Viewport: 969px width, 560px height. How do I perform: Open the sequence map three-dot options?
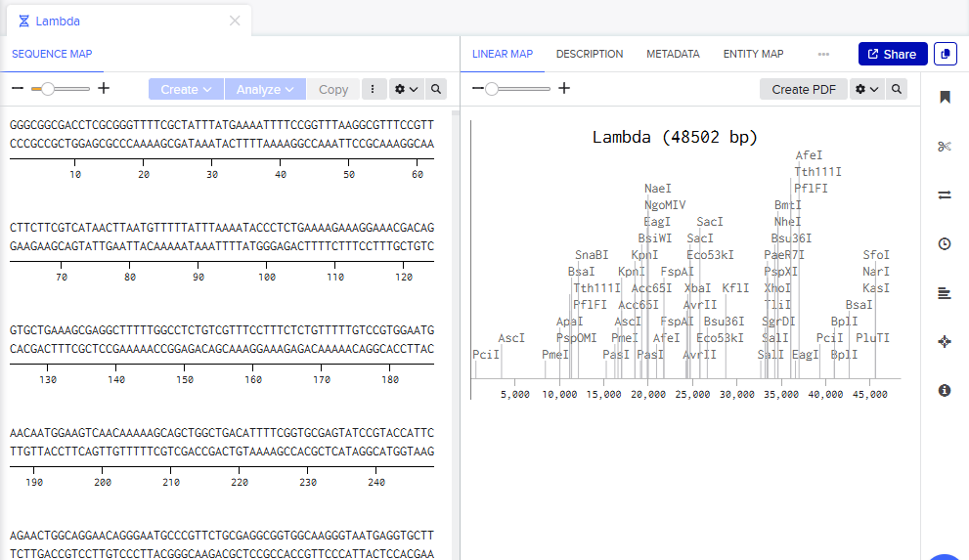(374, 89)
